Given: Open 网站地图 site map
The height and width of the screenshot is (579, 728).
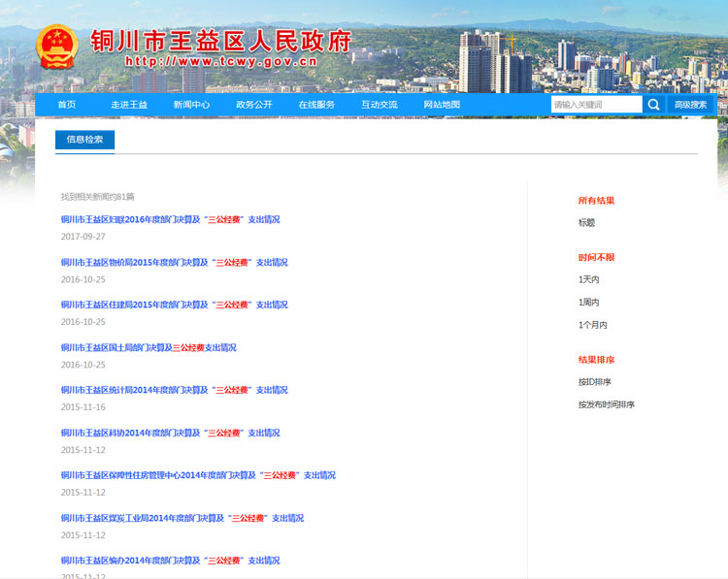Looking at the screenshot, I should coord(442,105).
